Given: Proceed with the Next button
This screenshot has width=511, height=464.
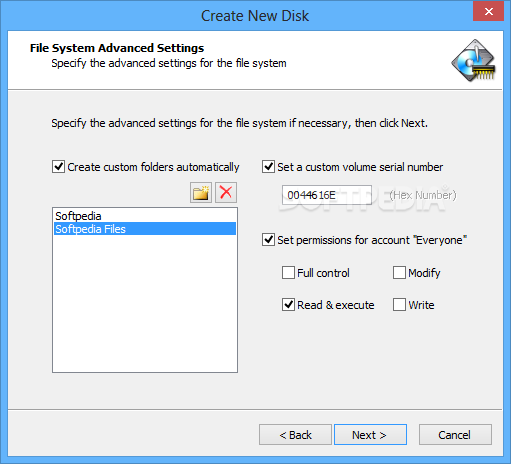Looking at the screenshot, I should point(370,435).
